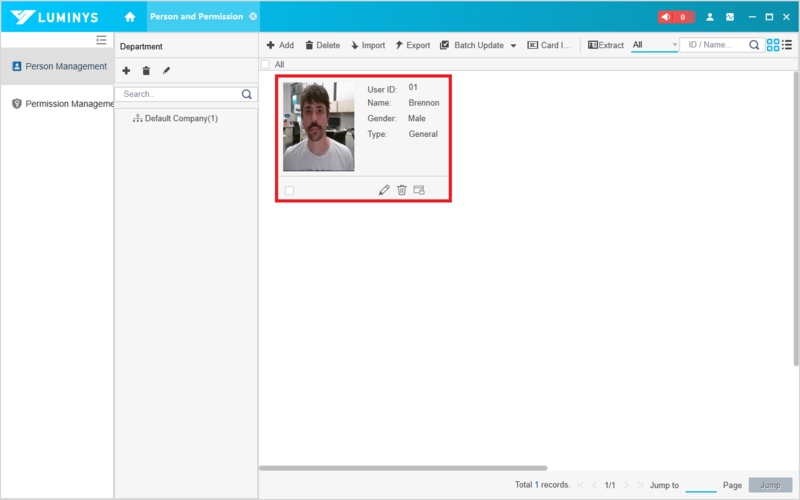Image resolution: width=800 pixels, height=500 pixels.
Task: Click Batch Update button
Action: coord(472,45)
